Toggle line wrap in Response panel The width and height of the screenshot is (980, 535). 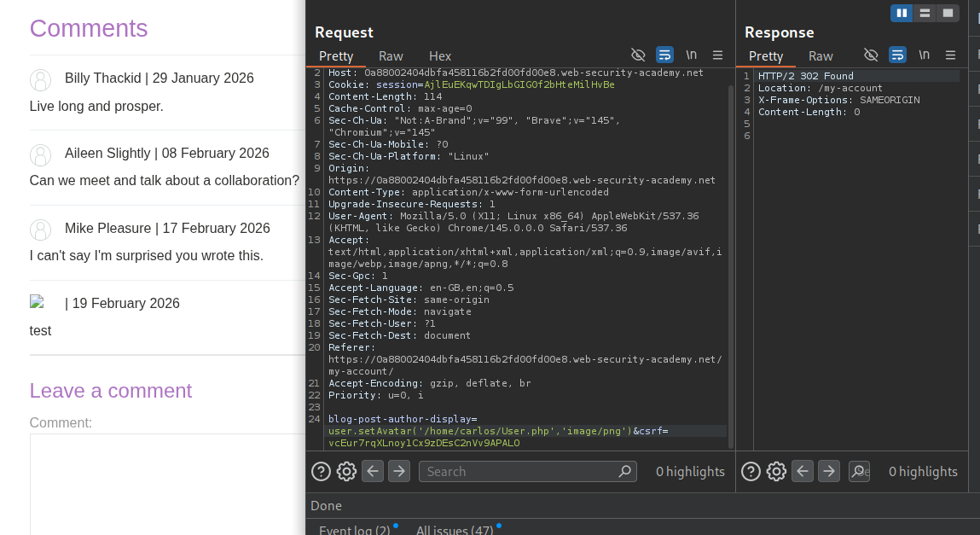click(x=897, y=55)
